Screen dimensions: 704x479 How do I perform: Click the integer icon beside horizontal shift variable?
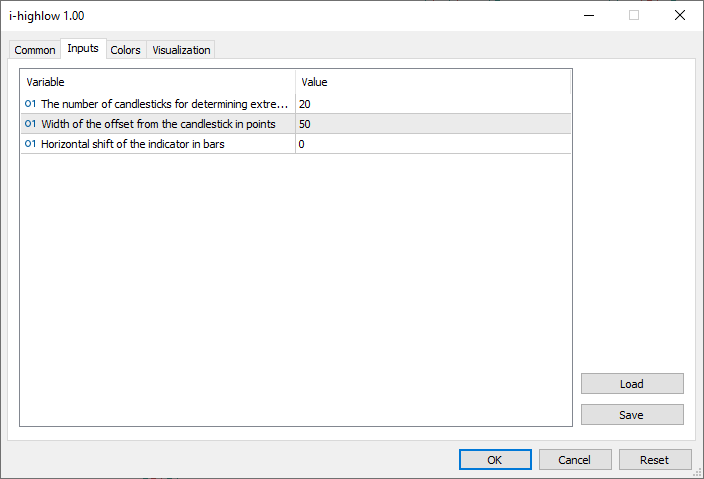30,144
